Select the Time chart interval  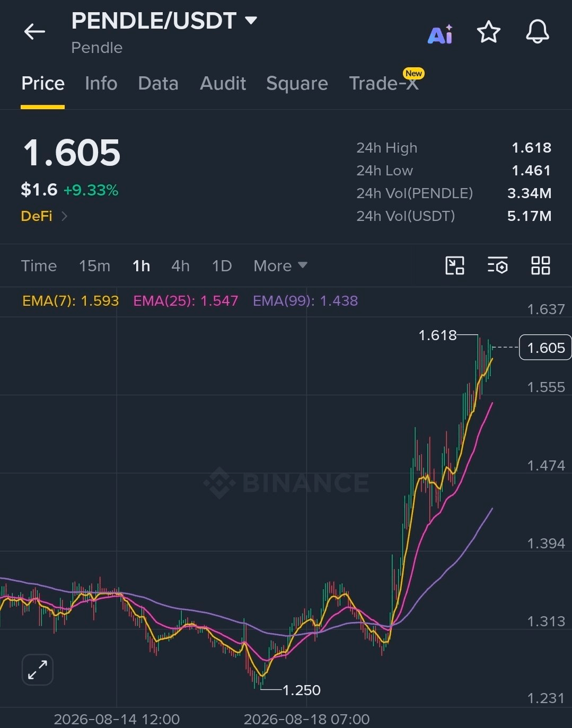(39, 265)
